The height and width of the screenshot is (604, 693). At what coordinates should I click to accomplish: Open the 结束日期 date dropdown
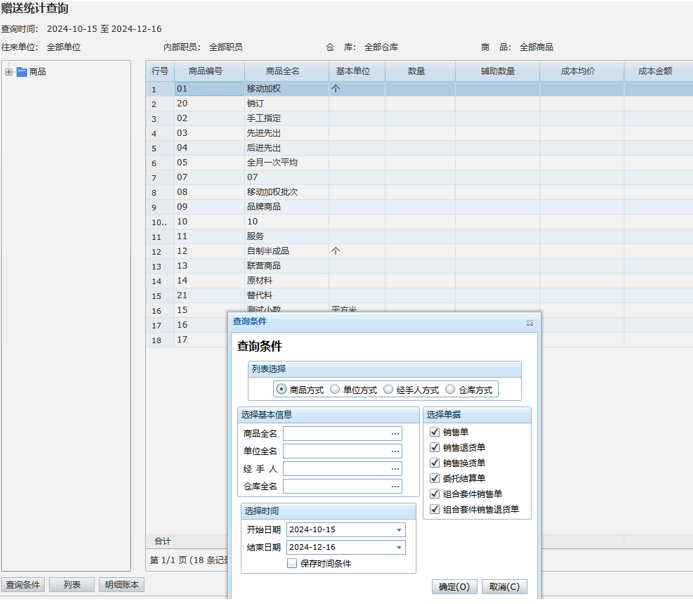[x=399, y=548]
